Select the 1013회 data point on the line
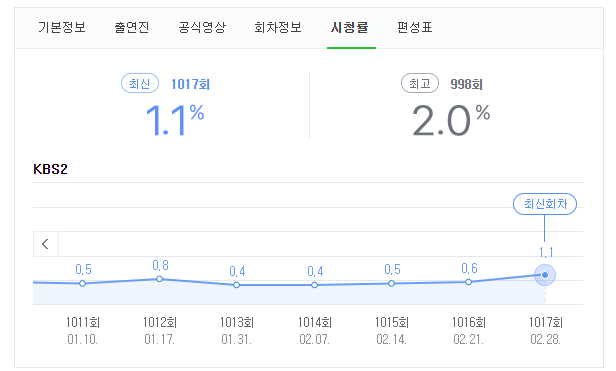 [236, 285]
